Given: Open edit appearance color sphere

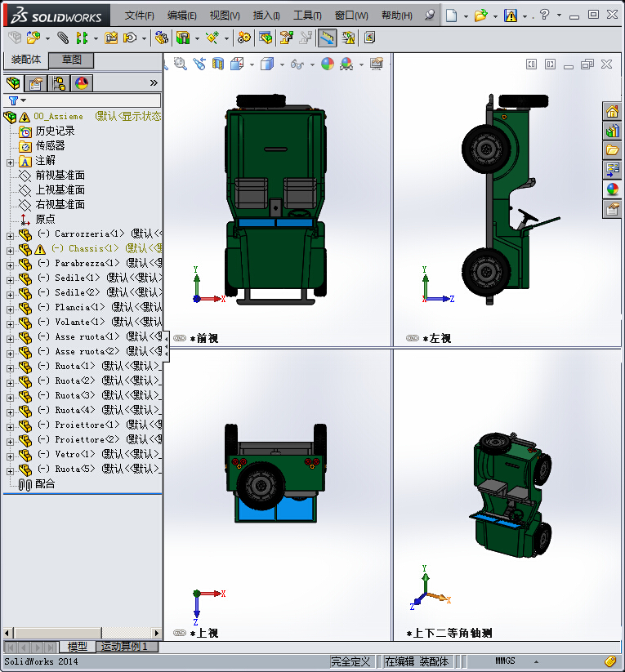Looking at the screenshot, I should coord(328,65).
